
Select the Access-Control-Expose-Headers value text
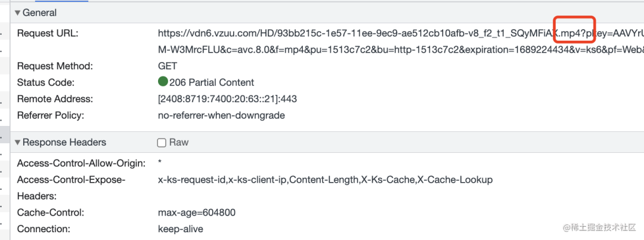point(326,180)
